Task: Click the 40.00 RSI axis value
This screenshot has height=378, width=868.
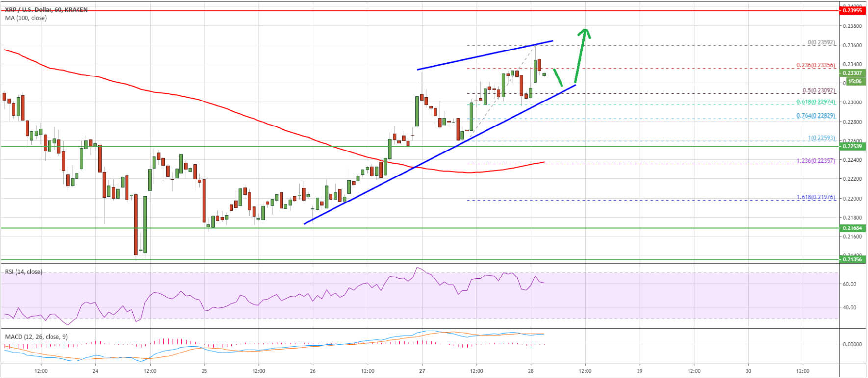Action: click(850, 308)
